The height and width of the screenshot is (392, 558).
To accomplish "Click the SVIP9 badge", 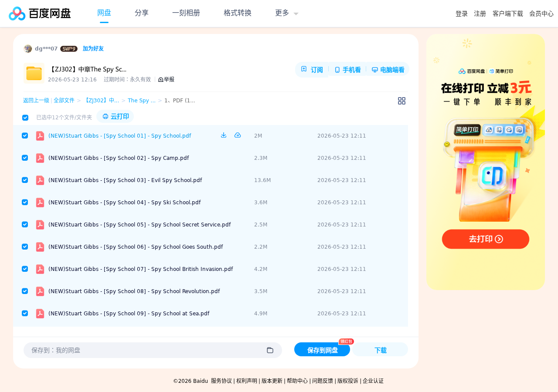I will [x=69, y=49].
